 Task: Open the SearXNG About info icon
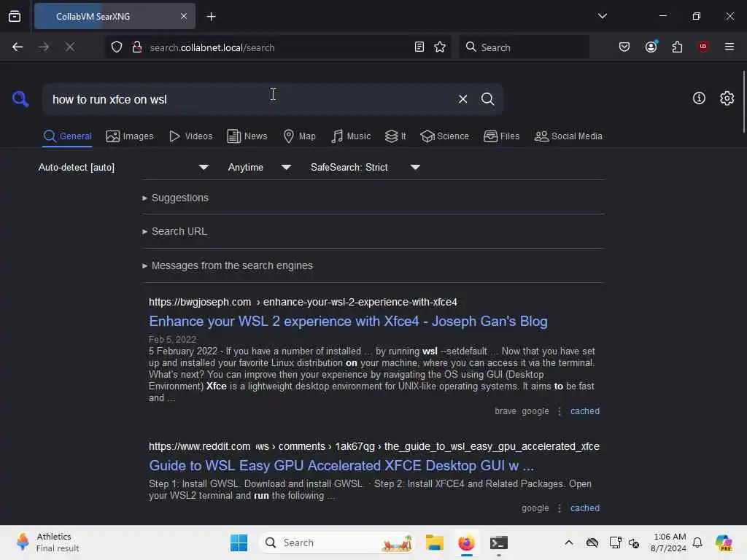click(699, 98)
